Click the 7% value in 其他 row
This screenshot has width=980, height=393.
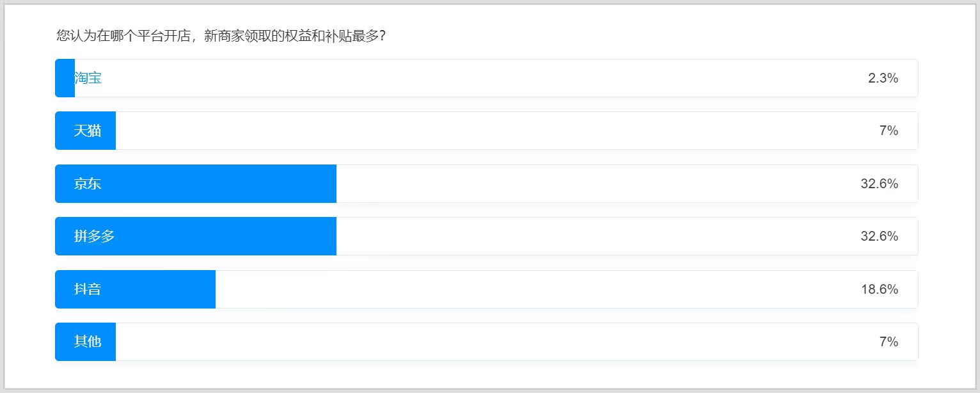click(889, 342)
